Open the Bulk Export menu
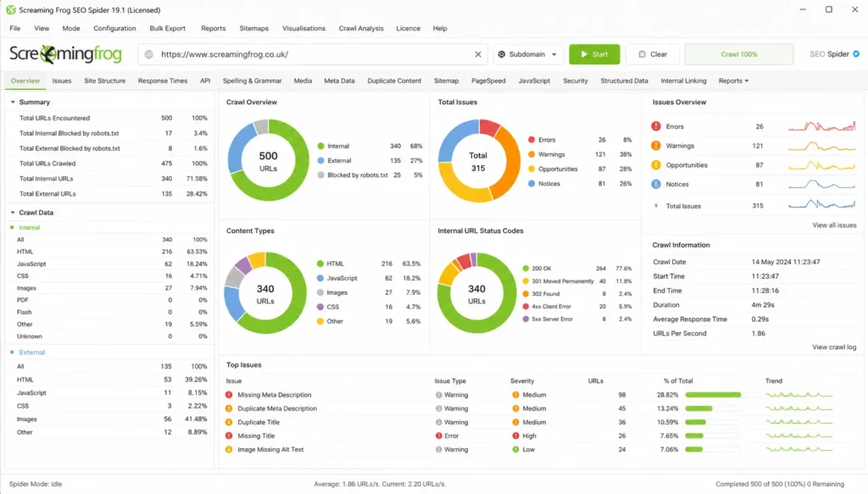 coord(167,28)
